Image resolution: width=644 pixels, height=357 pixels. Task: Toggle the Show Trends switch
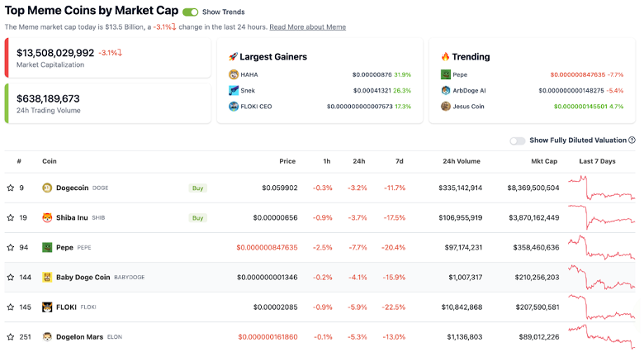190,12
